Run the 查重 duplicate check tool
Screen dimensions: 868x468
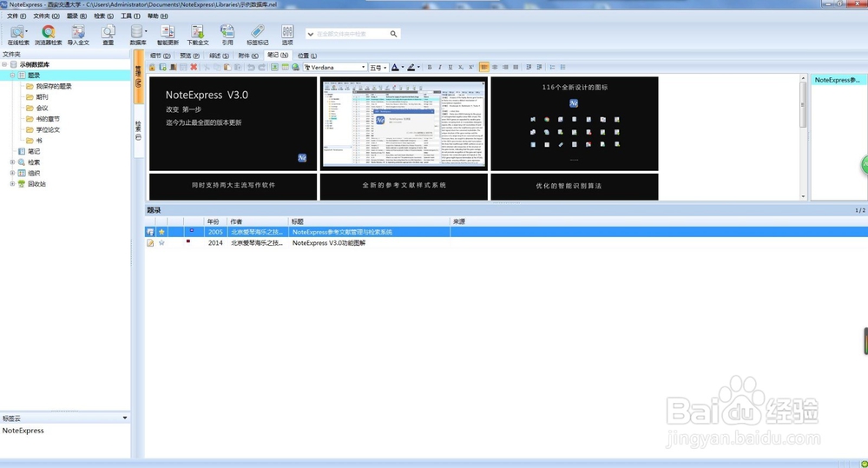point(108,35)
